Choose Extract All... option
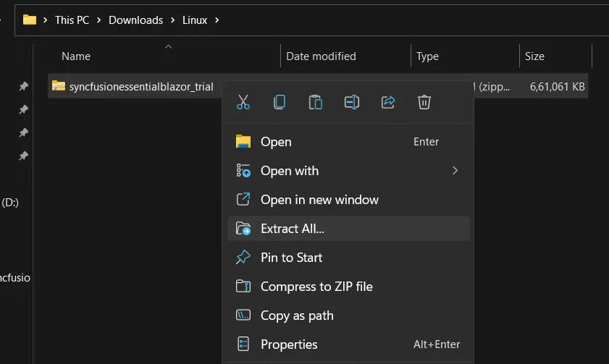Screen dimensions: 609x364 point(348,229)
